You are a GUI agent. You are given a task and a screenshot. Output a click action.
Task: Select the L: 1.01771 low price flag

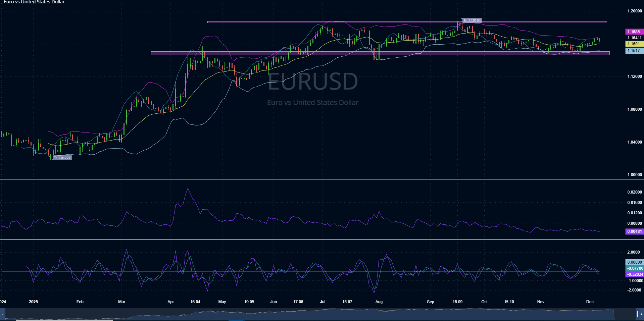tap(62, 158)
